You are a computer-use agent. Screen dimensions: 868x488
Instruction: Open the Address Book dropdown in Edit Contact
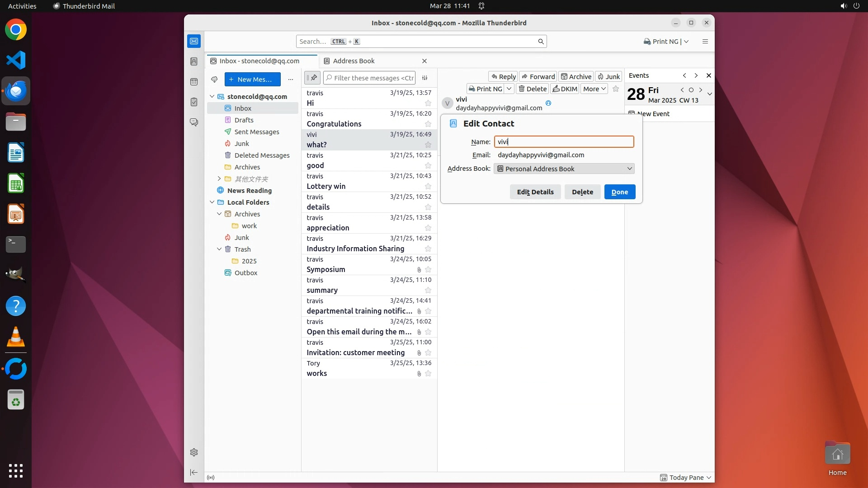click(564, 169)
